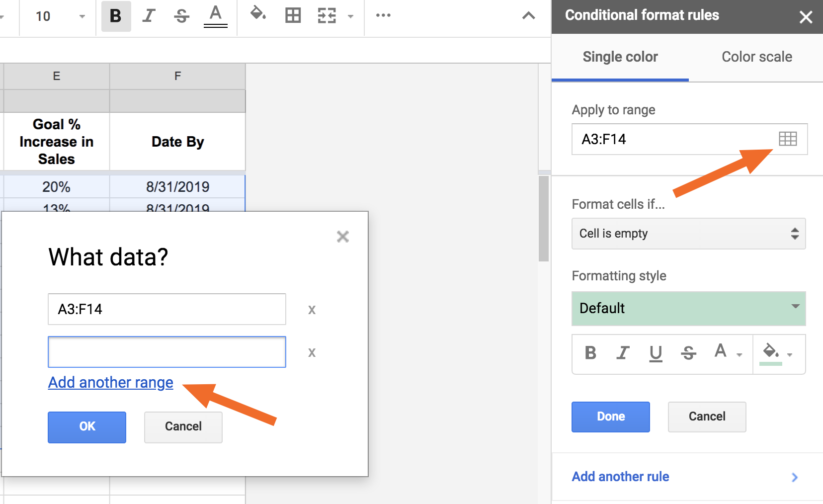Toggle bold formatting in the toolbar
Viewport: 823px width, 504px height.
(x=115, y=16)
